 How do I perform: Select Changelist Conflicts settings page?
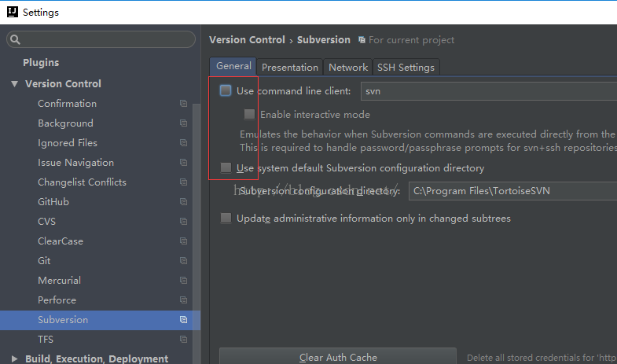tap(82, 182)
